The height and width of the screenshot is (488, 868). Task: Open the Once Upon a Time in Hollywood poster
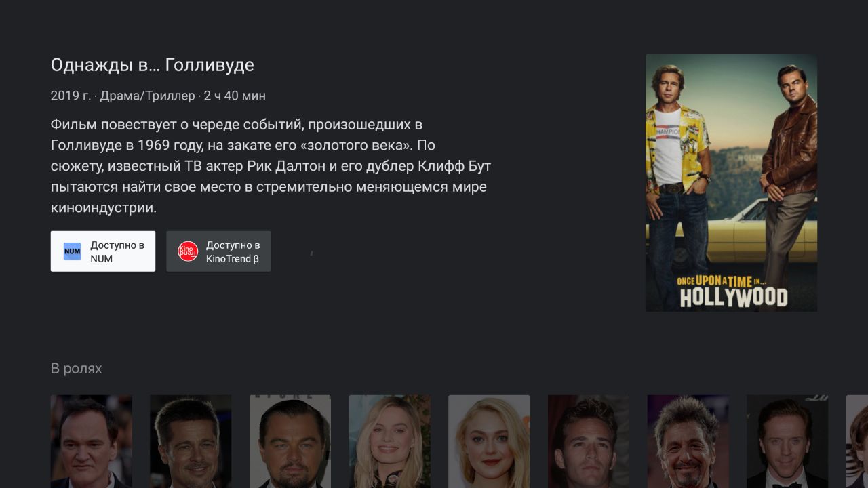coord(731,183)
